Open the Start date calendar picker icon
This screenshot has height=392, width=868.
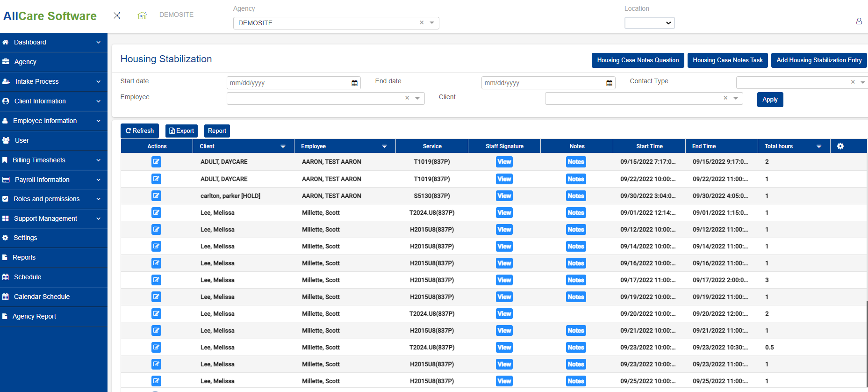[354, 83]
